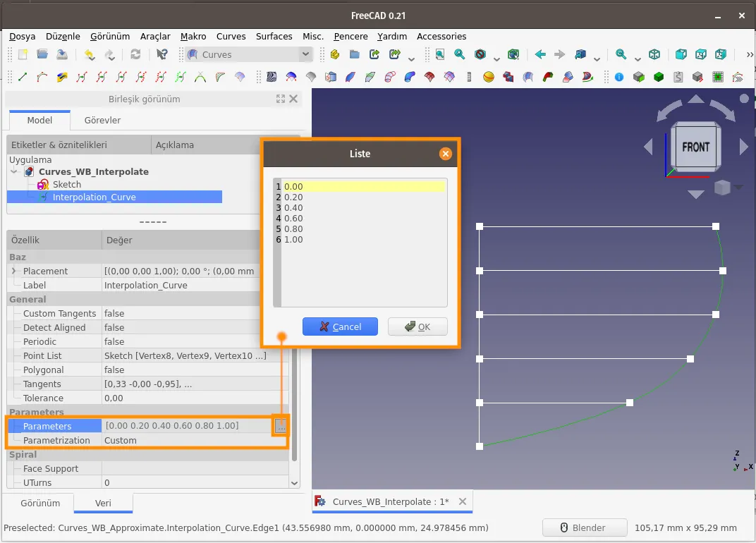The image size is (756, 543).
Task: Collapse the Curves_WB_Interpolate tree node
Action: [x=14, y=171]
